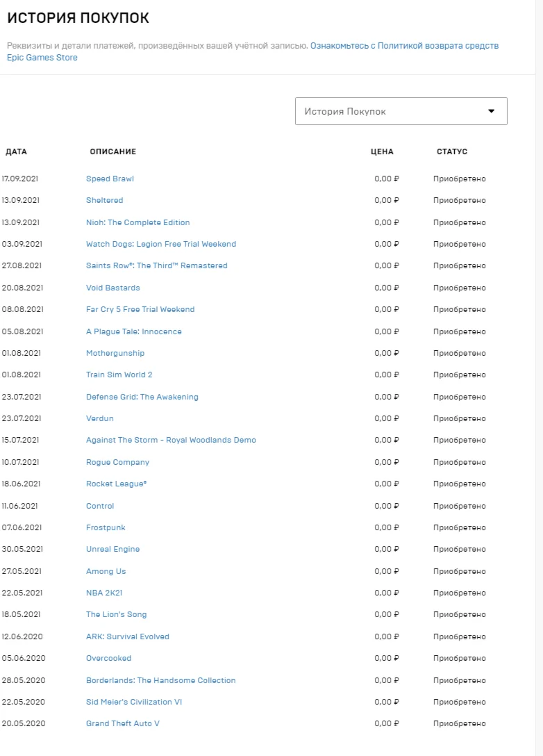This screenshot has width=543, height=756.
Task: Select the Sheltered purchase link
Action: pyautogui.click(x=104, y=200)
